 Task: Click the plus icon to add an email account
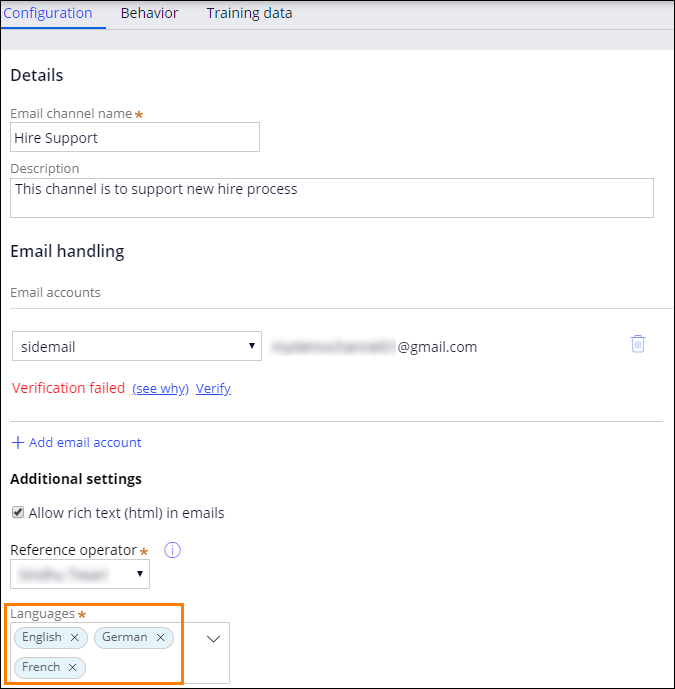[x=17, y=442]
